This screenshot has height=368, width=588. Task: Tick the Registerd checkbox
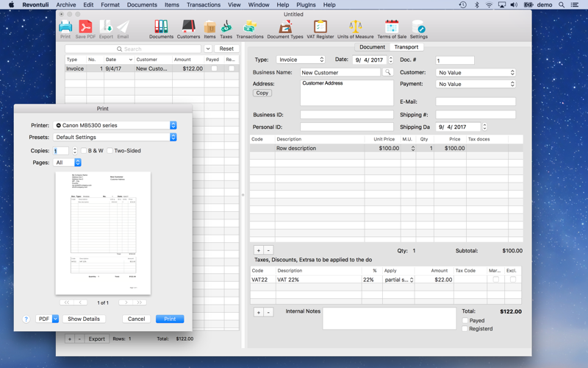point(465,329)
